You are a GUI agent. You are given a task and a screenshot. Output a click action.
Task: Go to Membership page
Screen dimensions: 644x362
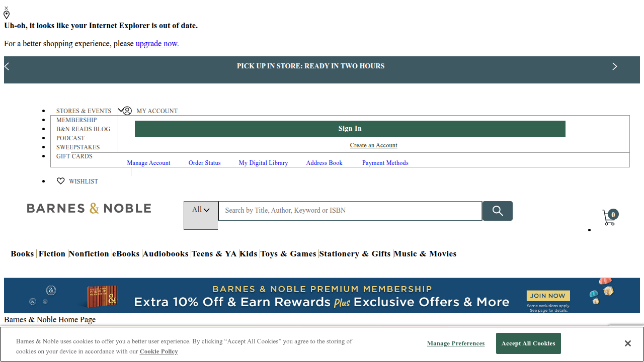[x=76, y=120]
